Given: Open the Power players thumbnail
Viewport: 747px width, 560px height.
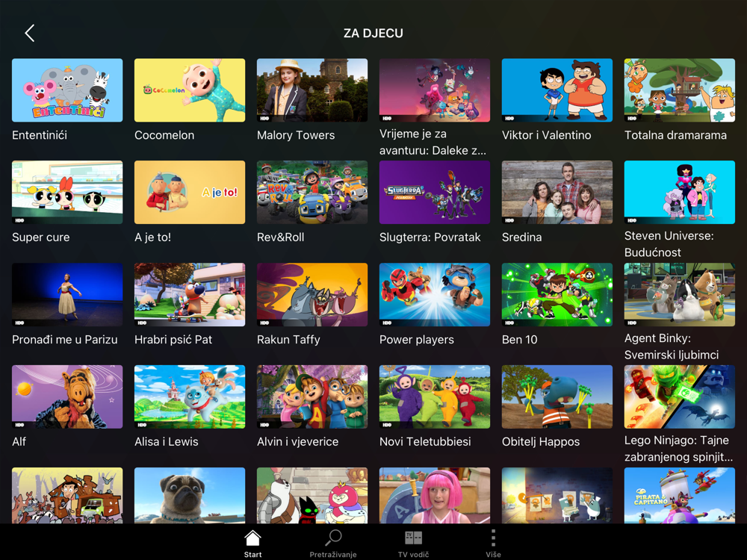Looking at the screenshot, I should pyautogui.click(x=435, y=294).
